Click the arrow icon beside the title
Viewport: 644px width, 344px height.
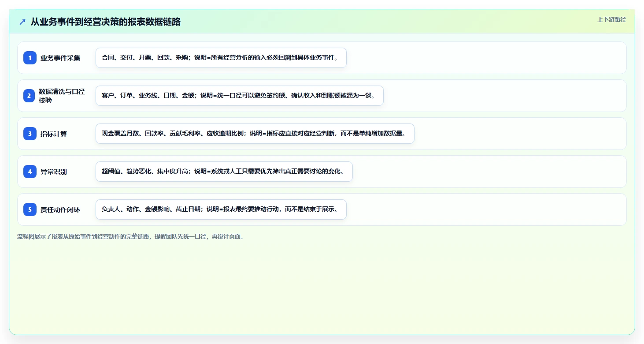22,22
